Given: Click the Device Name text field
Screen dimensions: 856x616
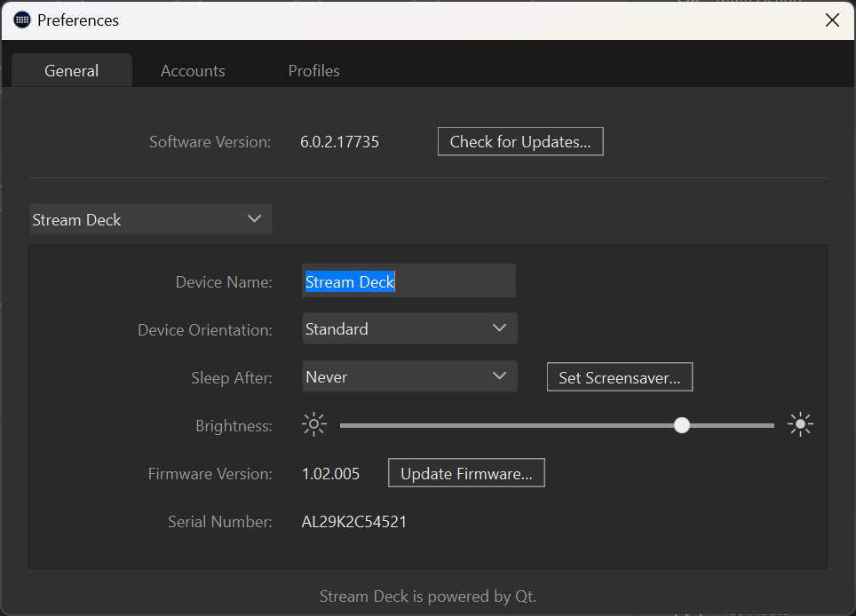Looking at the screenshot, I should [408, 281].
